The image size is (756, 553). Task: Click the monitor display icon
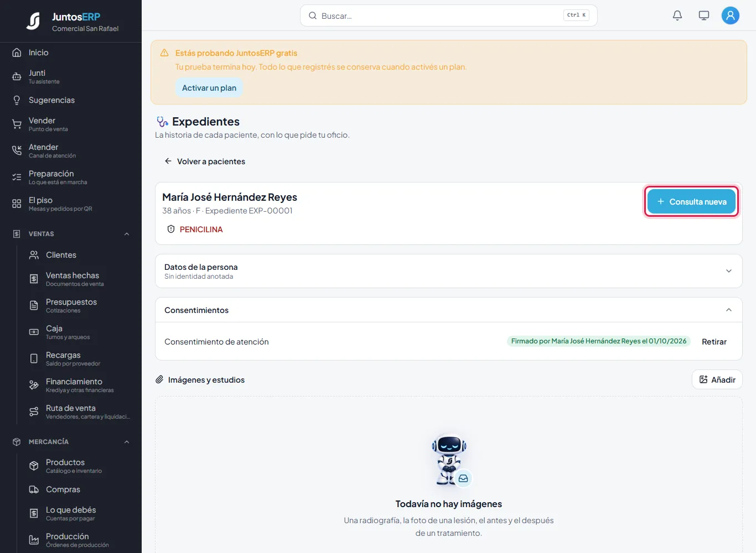tap(704, 15)
